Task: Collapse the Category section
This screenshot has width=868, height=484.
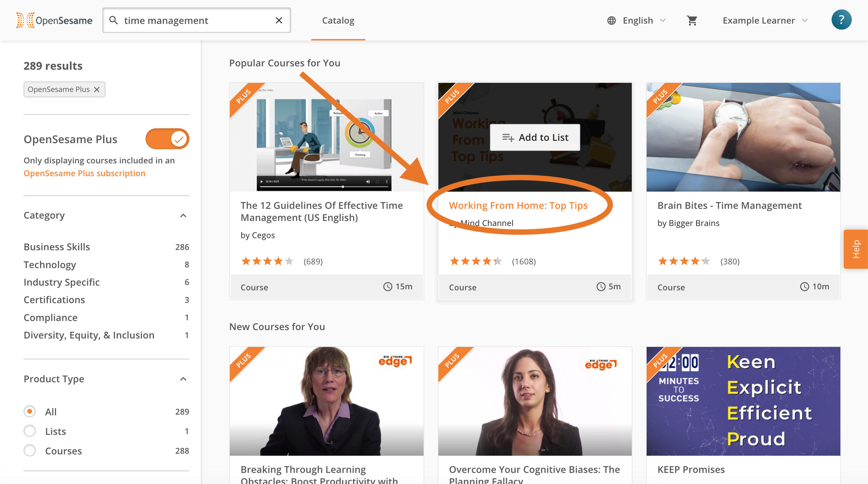Action: point(183,216)
